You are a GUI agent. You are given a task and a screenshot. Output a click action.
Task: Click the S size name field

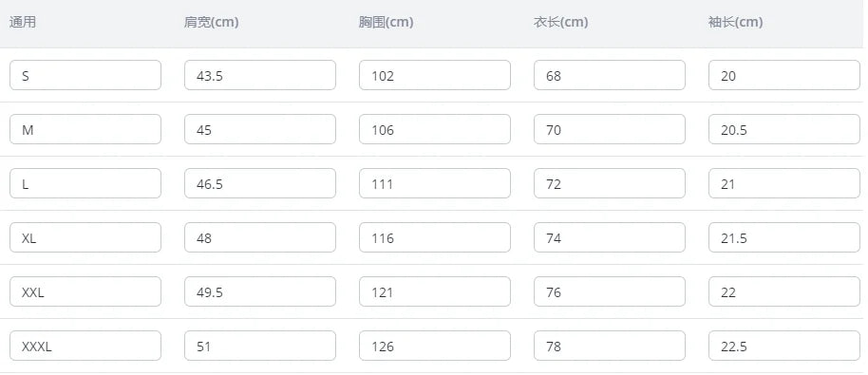click(85, 75)
